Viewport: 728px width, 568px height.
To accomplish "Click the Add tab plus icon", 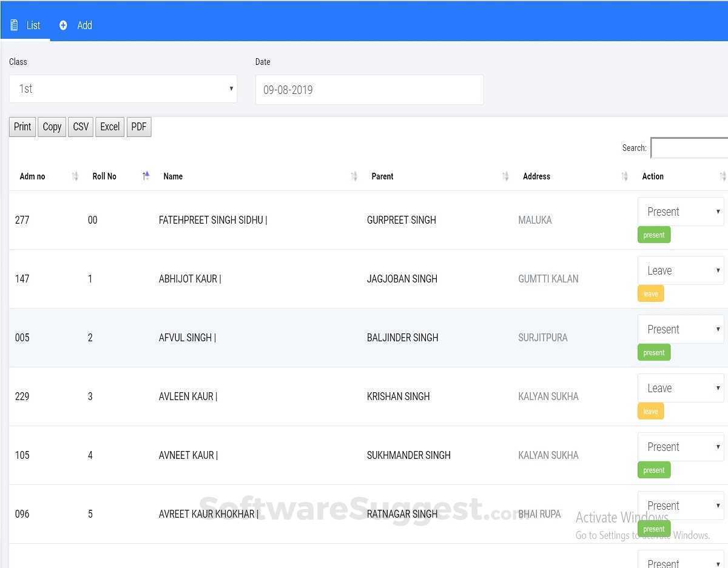I will pos(63,25).
